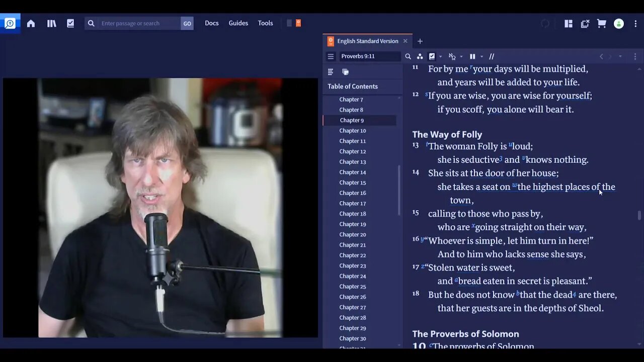This screenshot has height=362, width=644.
Task: Click the stacked pages icon above Table of Contents
Action: click(346, 72)
